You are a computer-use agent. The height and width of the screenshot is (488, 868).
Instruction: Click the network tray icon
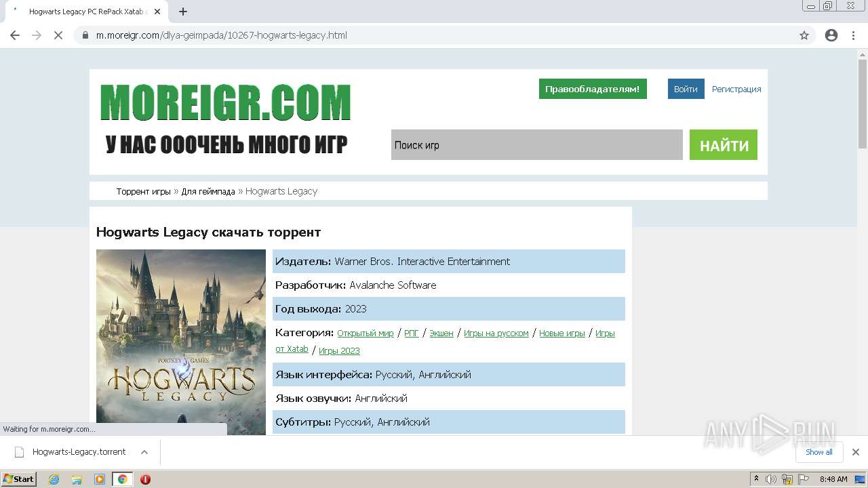(x=787, y=479)
